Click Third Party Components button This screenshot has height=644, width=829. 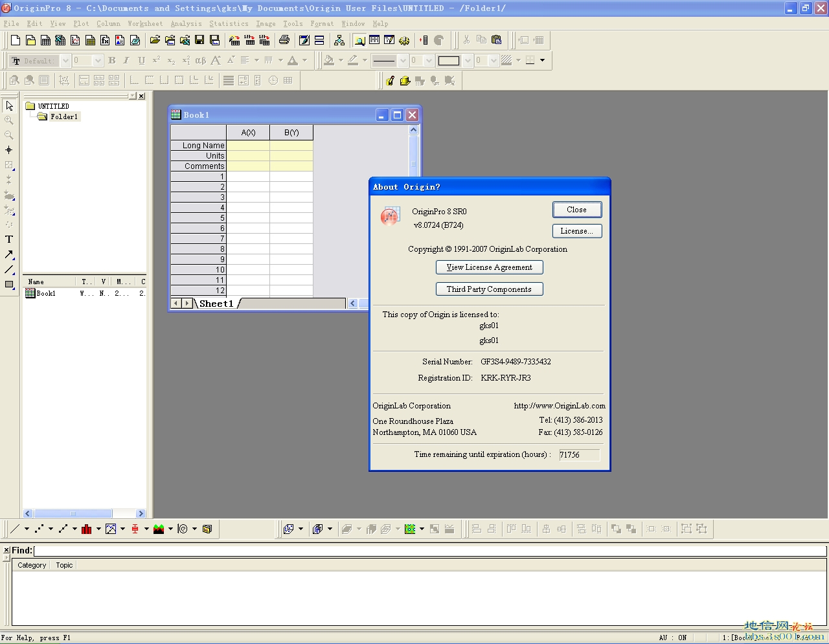pos(490,289)
